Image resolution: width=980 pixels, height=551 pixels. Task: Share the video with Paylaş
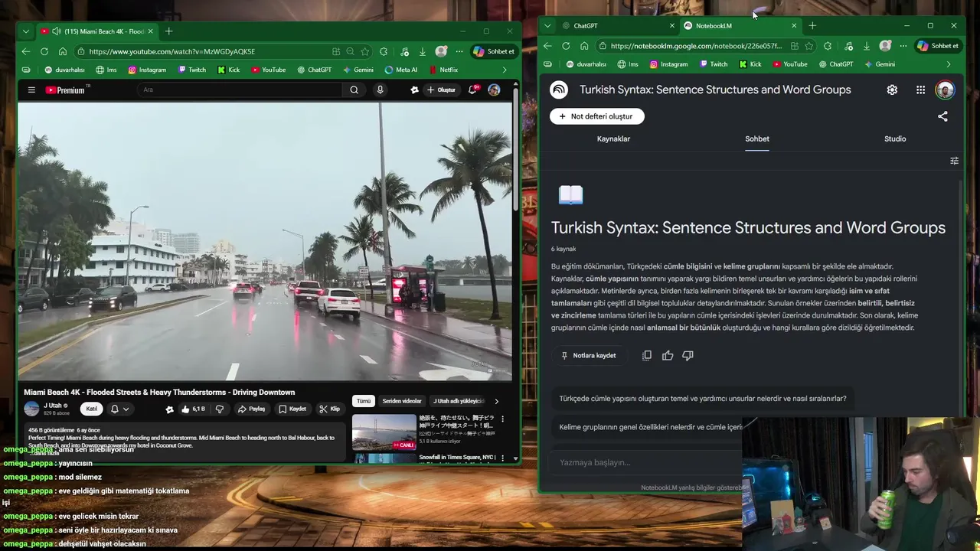point(251,409)
